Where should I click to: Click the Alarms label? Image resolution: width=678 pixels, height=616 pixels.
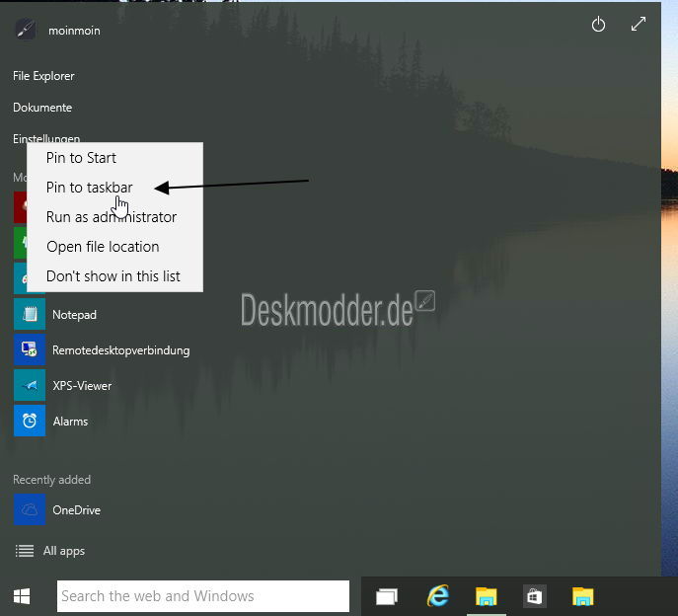tap(70, 422)
